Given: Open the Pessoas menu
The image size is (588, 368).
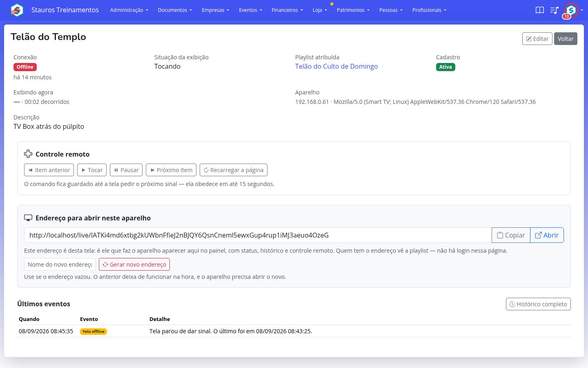Looking at the screenshot, I should click(x=391, y=10).
